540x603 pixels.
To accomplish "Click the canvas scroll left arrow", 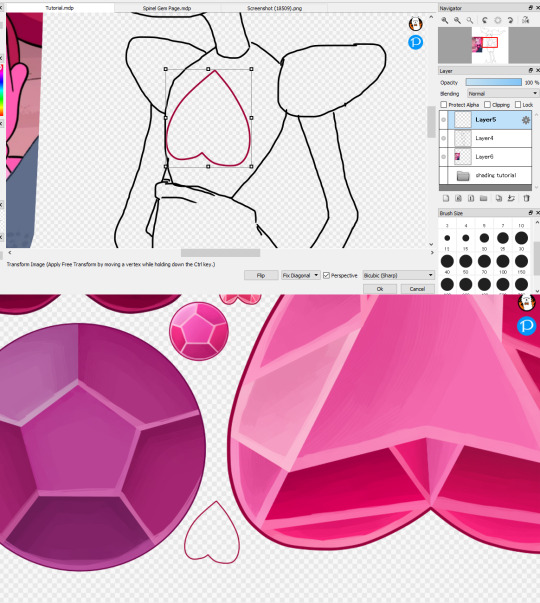I will (x=10, y=253).
